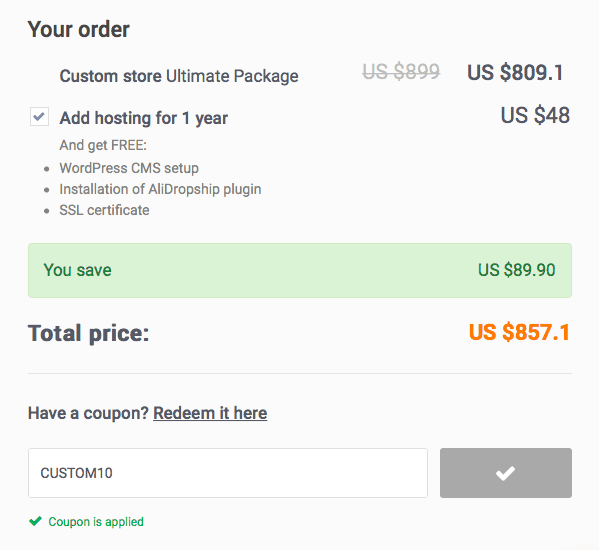Click the strikethrough US $899 original price
The image size is (599, 550).
[x=401, y=71]
